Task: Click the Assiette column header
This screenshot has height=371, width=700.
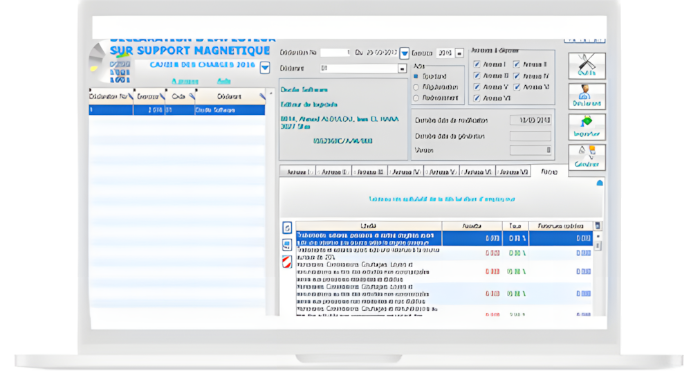Action: 472,226
